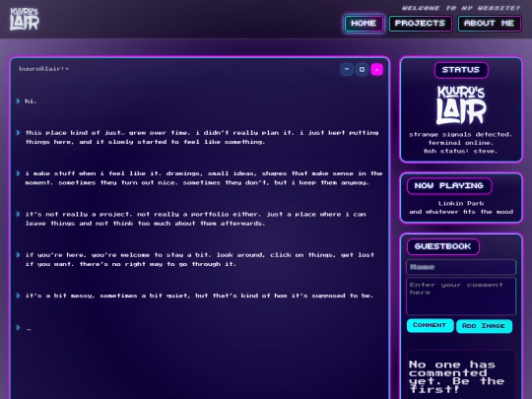Maximize the kuuro@lair terminal window
This screenshot has width=532, height=399.
pyautogui.click(x=362, y=69)
